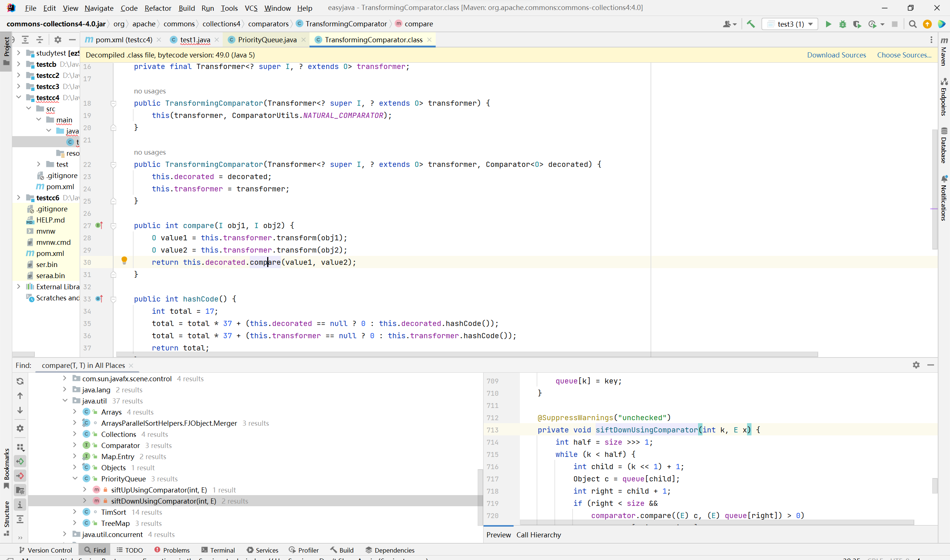Minimize the Find tool window
The height and width of the screenshot is (560, 950).
(930, 365)
